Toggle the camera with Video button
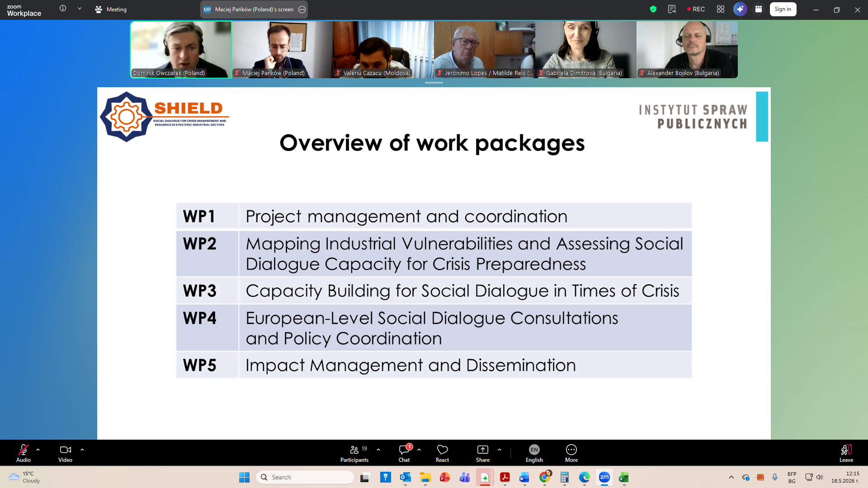 pos(65,453)
